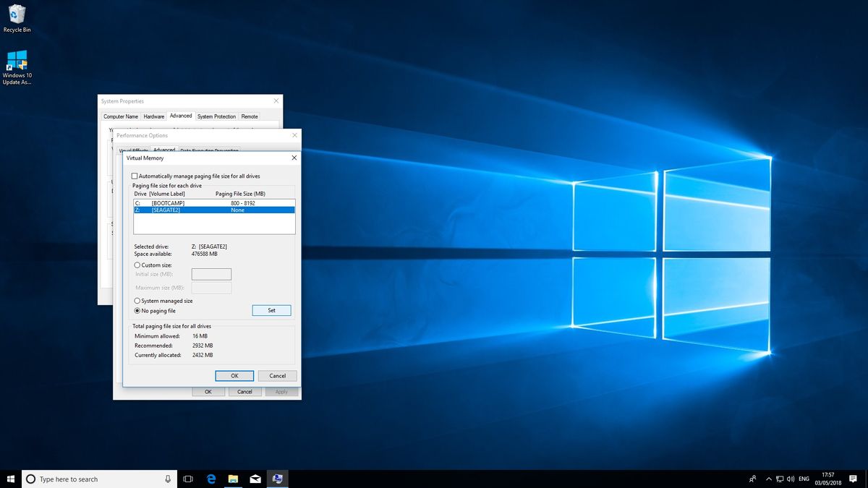Select the Custom size radio option
Image resolution: width=868 pixels, height=488 pixels.
tap(137, 265)
